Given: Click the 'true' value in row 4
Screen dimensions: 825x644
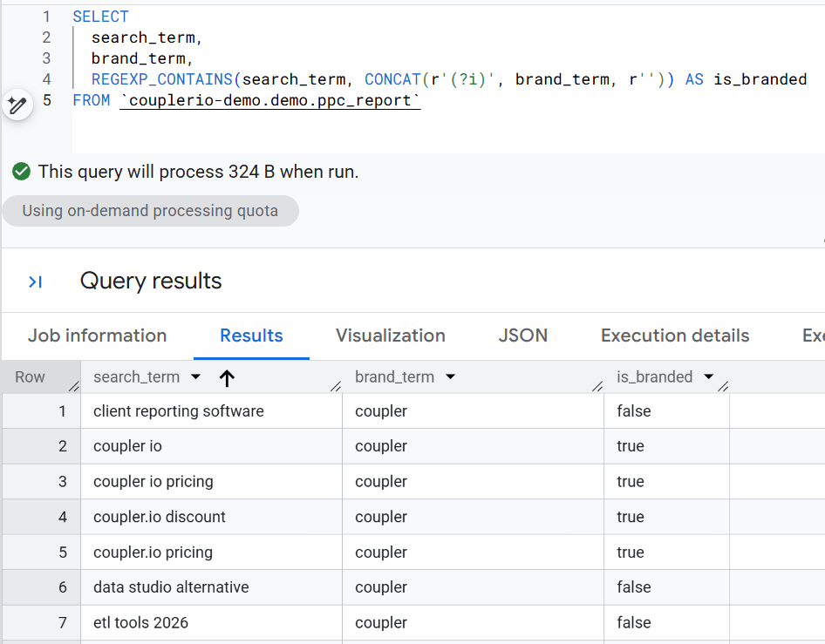Looking at the screenshot, I should (x=631, y=517).
